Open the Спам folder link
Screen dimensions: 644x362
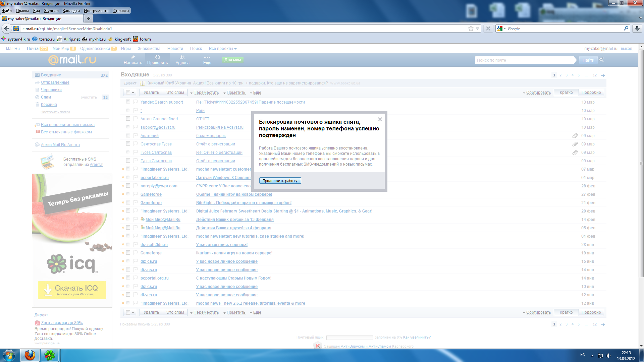46,97
